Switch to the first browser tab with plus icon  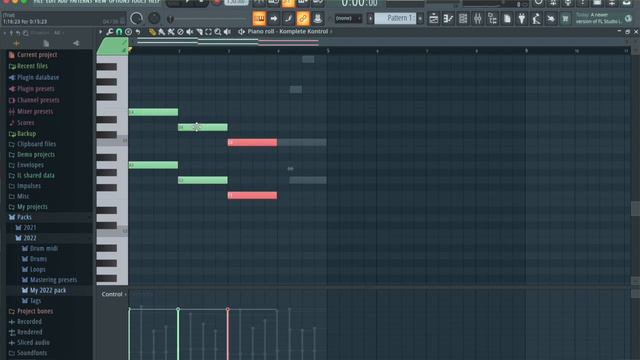[16, 43]
